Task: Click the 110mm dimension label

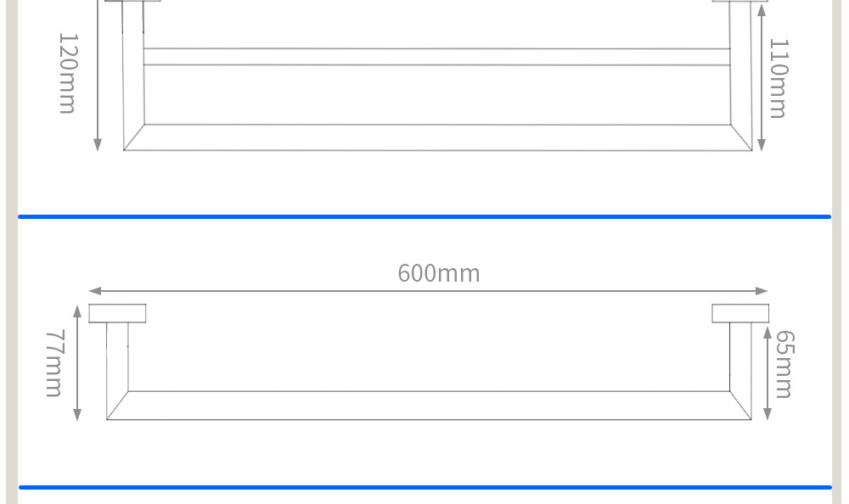Action: 778,78
